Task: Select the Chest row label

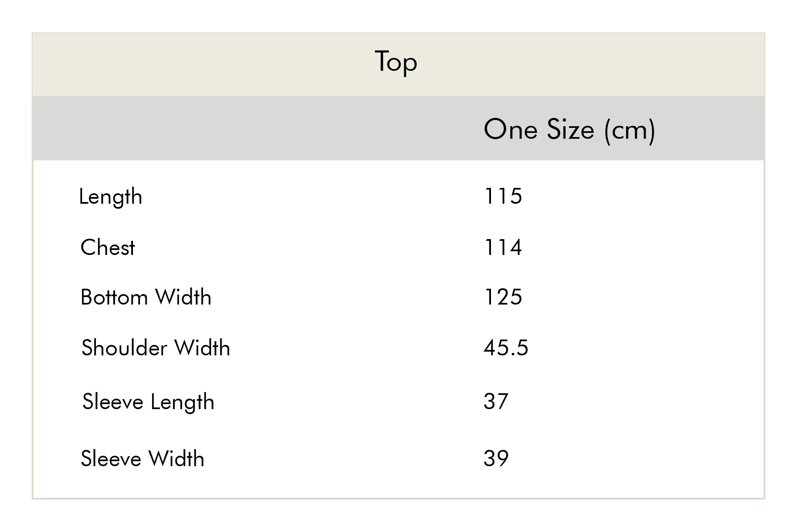Action: [x=108, y=247]
